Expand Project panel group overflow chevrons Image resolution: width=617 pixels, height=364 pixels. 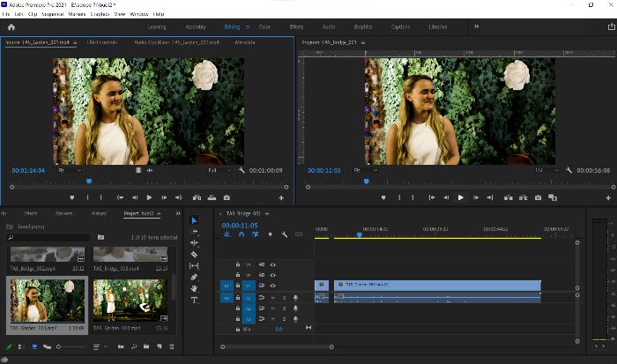pos(178,213)
